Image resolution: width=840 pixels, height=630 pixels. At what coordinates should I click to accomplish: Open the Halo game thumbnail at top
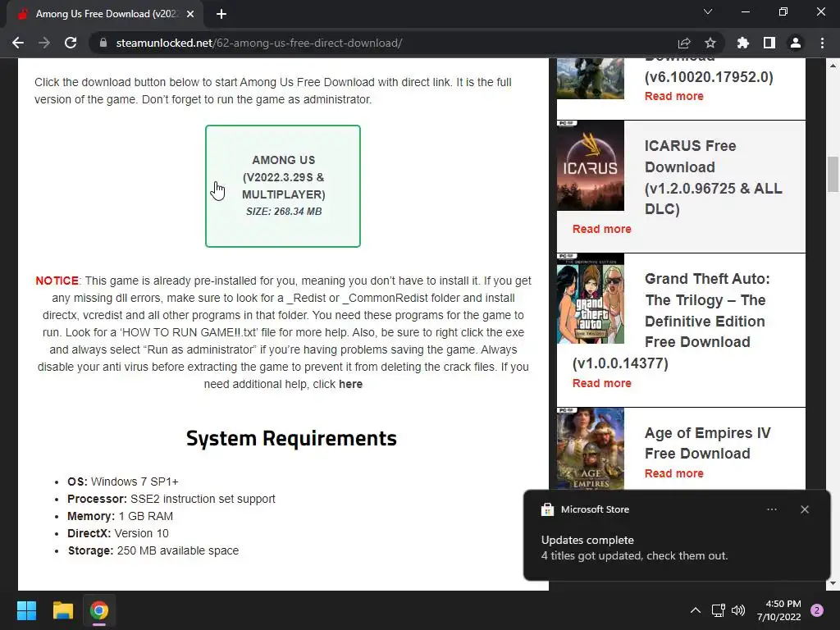591,79
